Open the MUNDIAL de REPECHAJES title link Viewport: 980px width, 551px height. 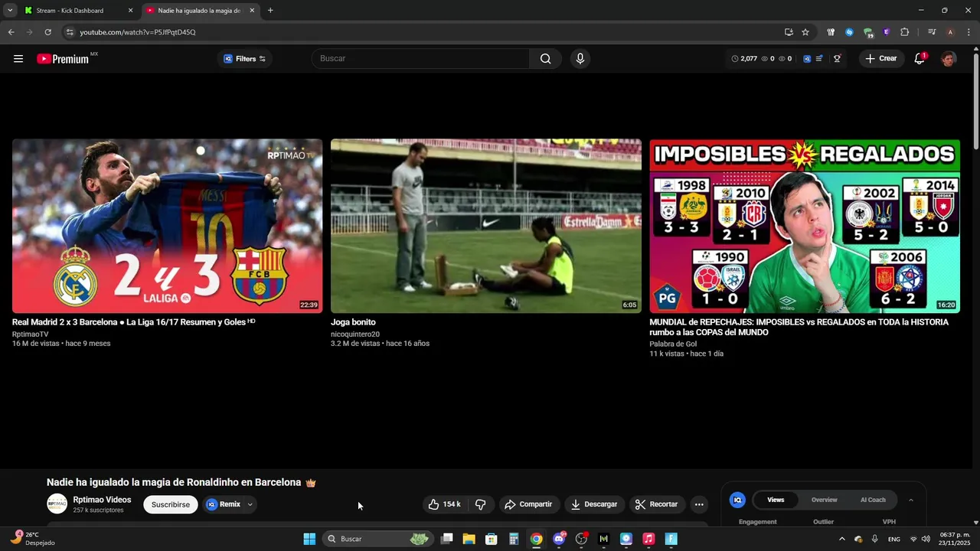799,328
